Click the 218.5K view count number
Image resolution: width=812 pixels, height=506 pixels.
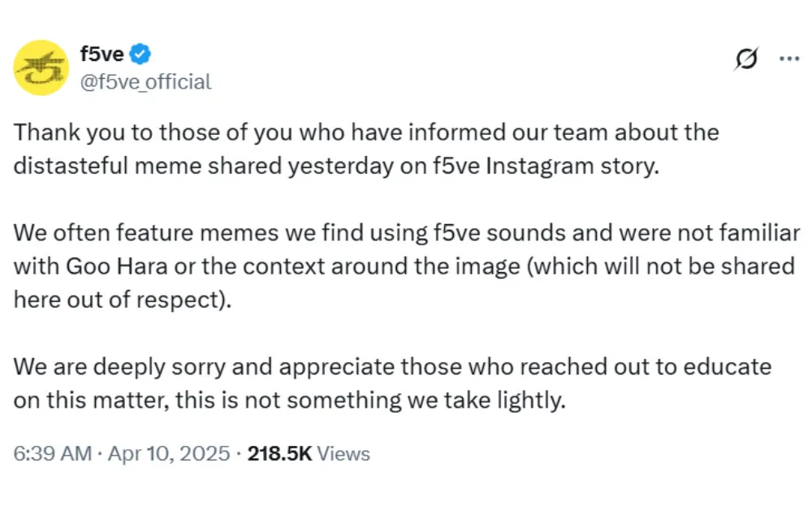point(279,454)
